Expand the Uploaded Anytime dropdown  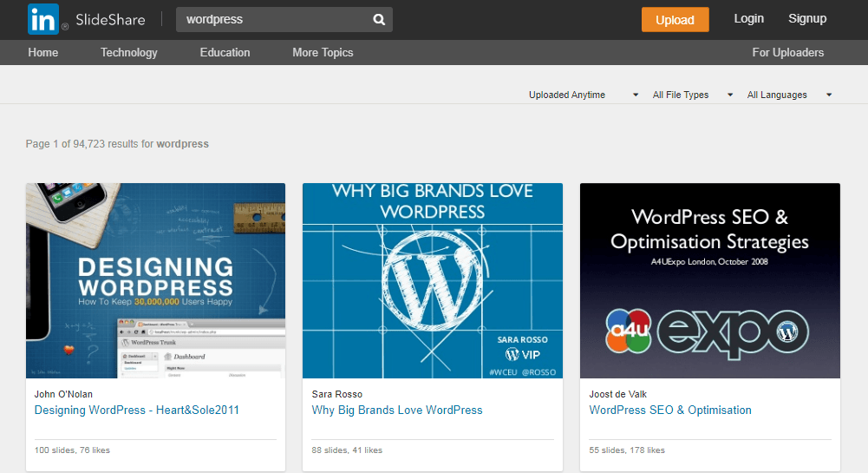pos(584,95)
